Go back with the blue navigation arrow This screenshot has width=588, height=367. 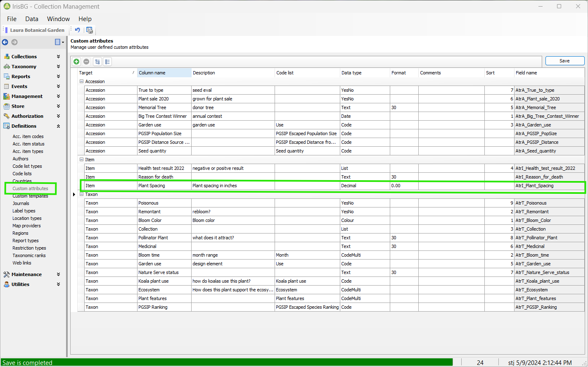click(5, 42)
